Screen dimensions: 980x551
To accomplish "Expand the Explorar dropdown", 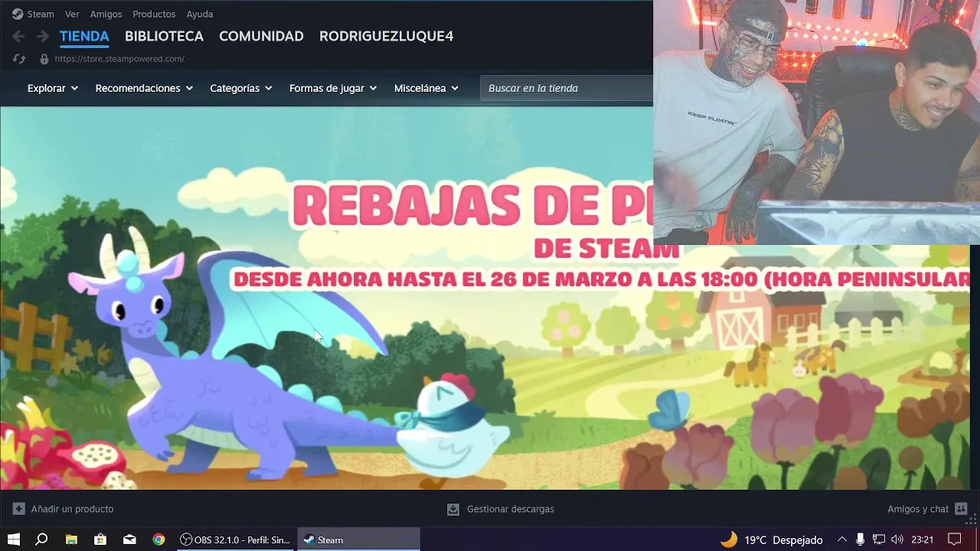I will point(53,88).
